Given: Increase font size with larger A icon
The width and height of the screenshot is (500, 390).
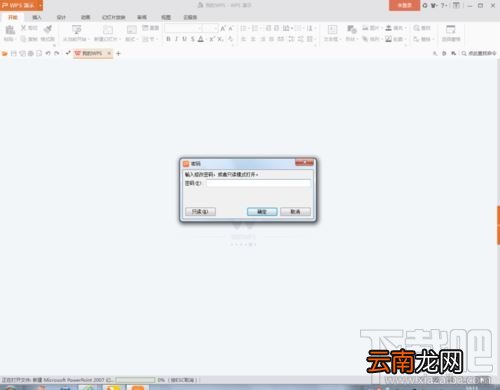Looking at the screenshot, I should pos(223,29).
